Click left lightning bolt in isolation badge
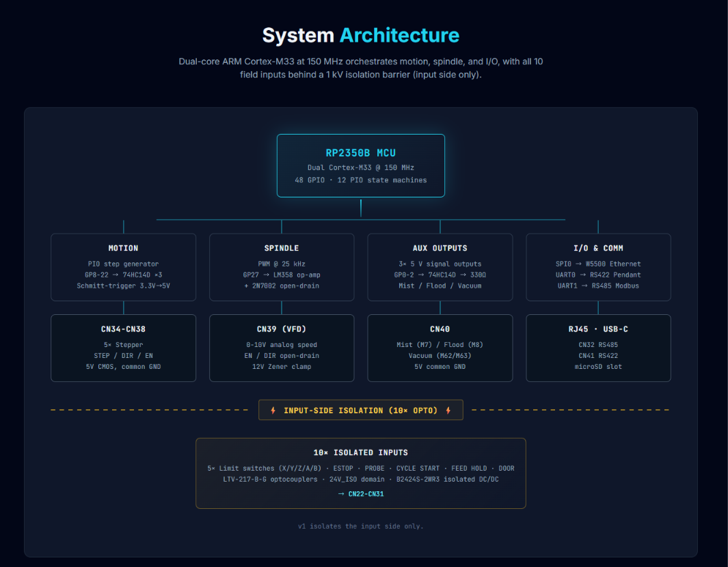The width and height of the screenshot is (728, 567). [273, 410]
